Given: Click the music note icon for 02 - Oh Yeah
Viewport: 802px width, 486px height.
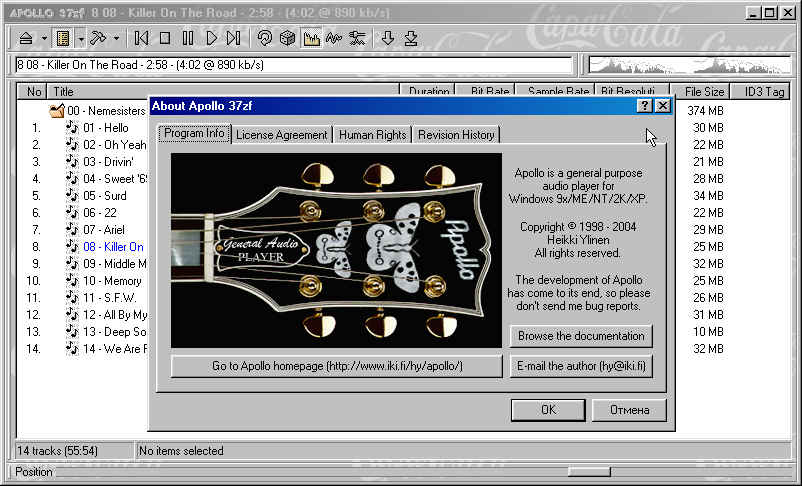Looking at the screenshot, I should (72, 145).
